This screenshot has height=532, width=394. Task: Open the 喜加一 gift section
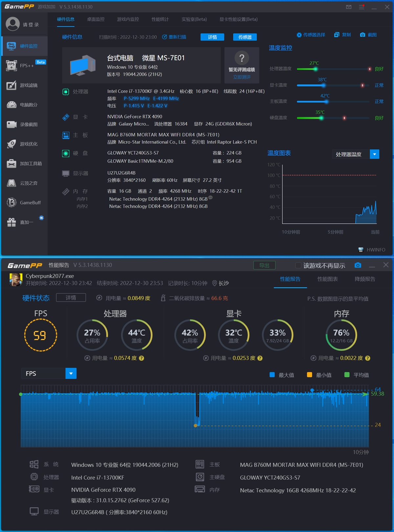pyautogui.click(x=25, y=222)
